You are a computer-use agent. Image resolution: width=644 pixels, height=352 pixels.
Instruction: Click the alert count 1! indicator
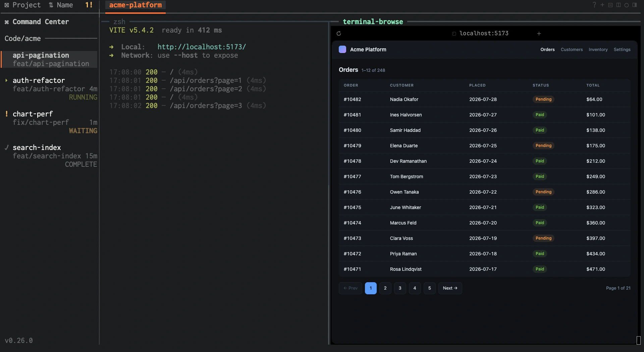(89, 5)
